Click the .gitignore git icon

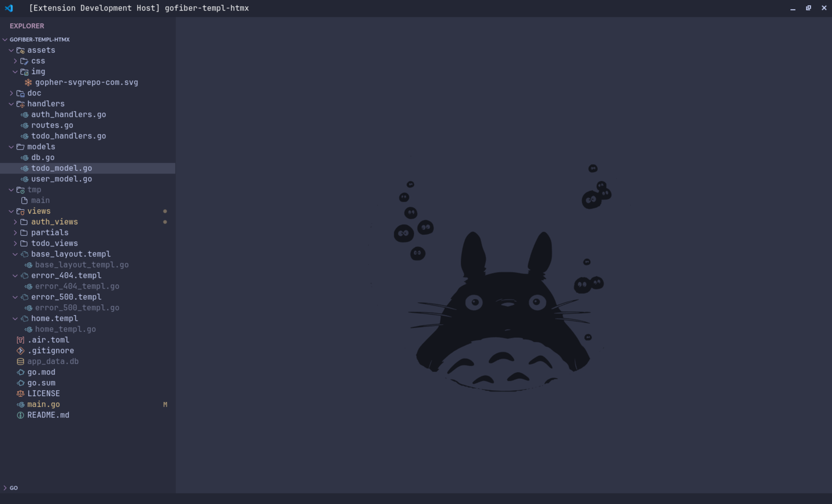click(x=21, y=351)
